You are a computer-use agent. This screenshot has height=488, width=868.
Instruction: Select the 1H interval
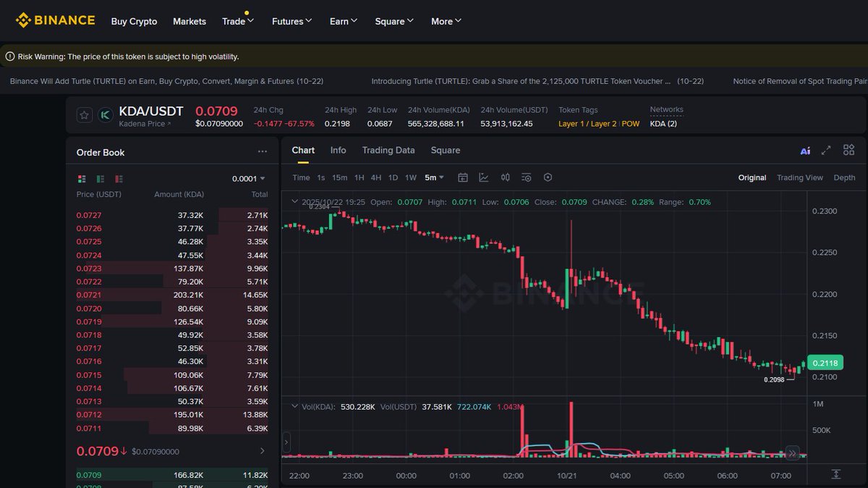(359, 177)
